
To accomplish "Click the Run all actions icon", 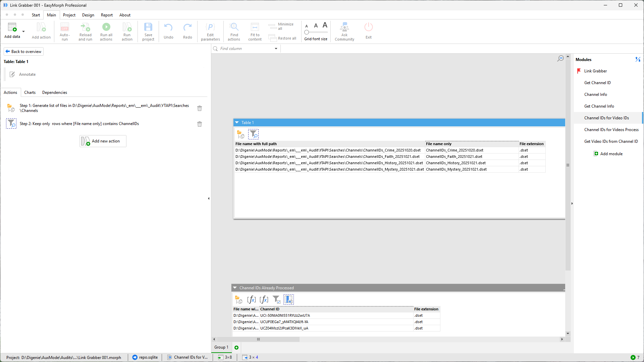I will point(106,27).
